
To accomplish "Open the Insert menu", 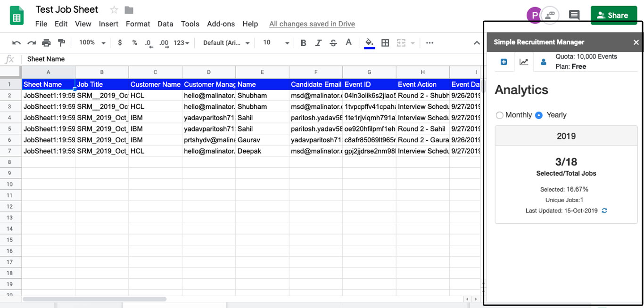I will click(108, 24).
